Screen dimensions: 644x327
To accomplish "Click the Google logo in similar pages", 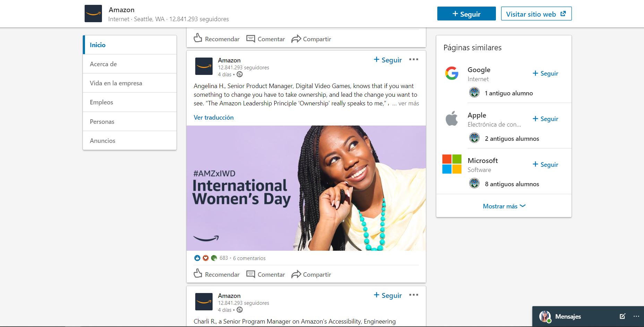I will [x=452, y=73].
